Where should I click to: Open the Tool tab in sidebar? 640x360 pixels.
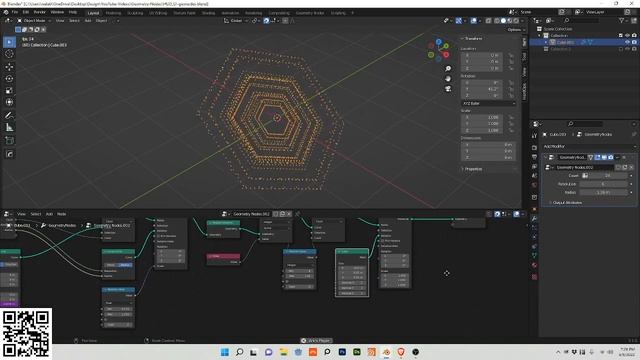pos(524,57)
